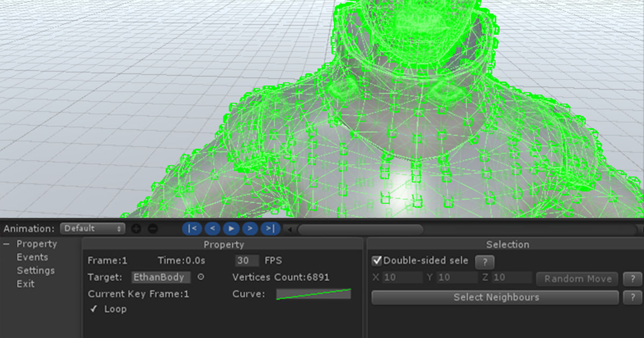Click the Random Move button
This screenshot has width=644, height=338.
(576, 278)
